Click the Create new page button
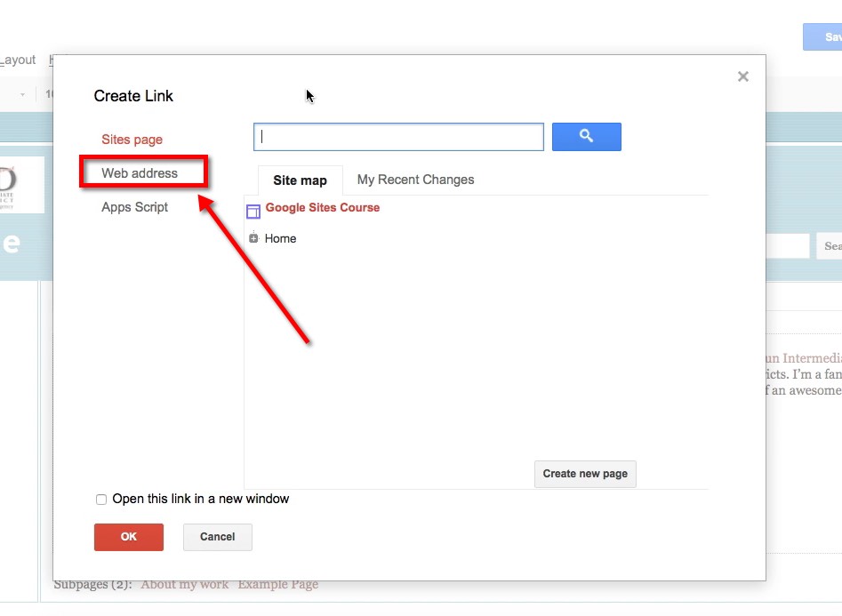The image size is (842, 616). point(584,474)
